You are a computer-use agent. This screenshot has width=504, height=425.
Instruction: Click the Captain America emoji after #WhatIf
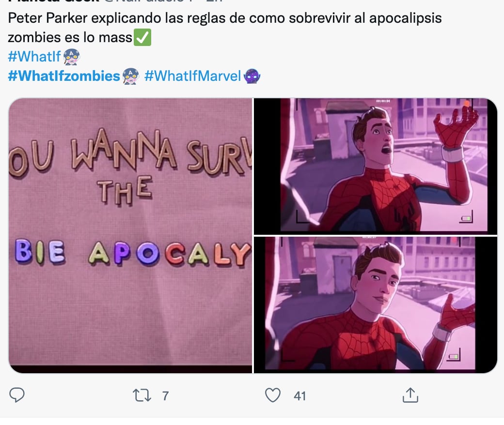(71, 57)
